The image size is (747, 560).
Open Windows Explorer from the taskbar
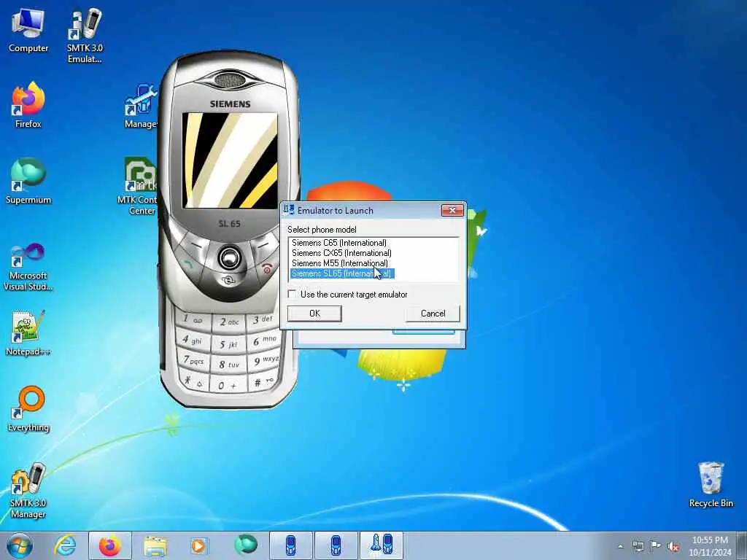155,545
